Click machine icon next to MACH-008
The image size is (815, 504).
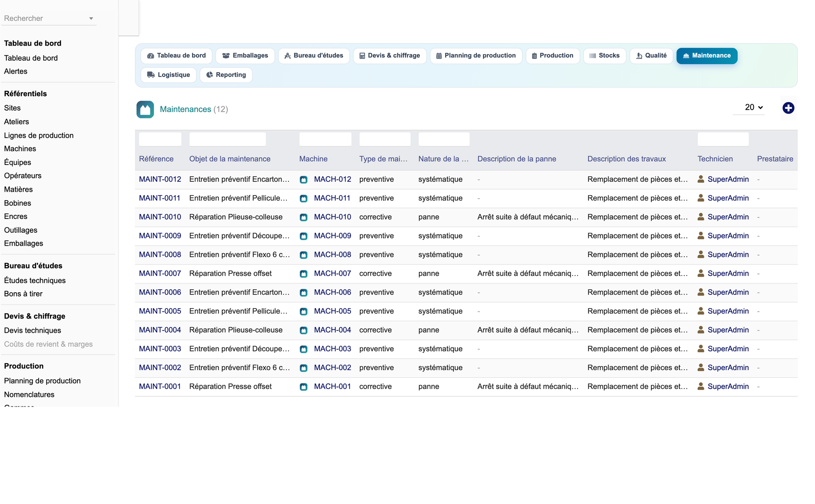point(304,255)
